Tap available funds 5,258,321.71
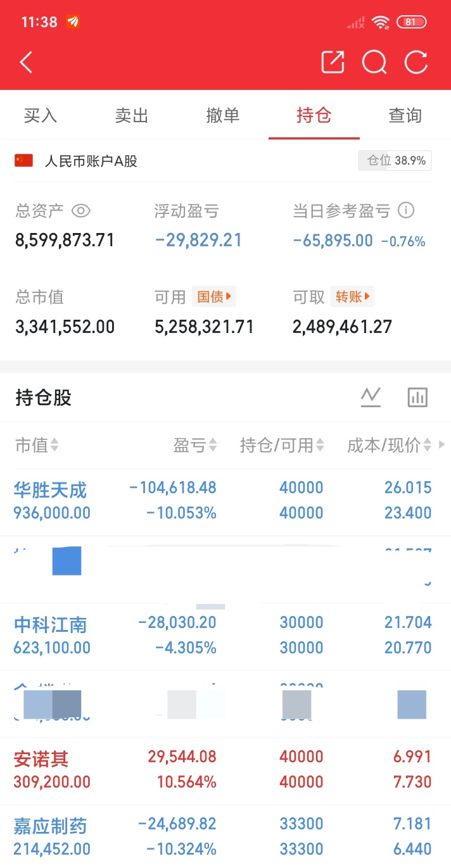 tap(204, 327)
